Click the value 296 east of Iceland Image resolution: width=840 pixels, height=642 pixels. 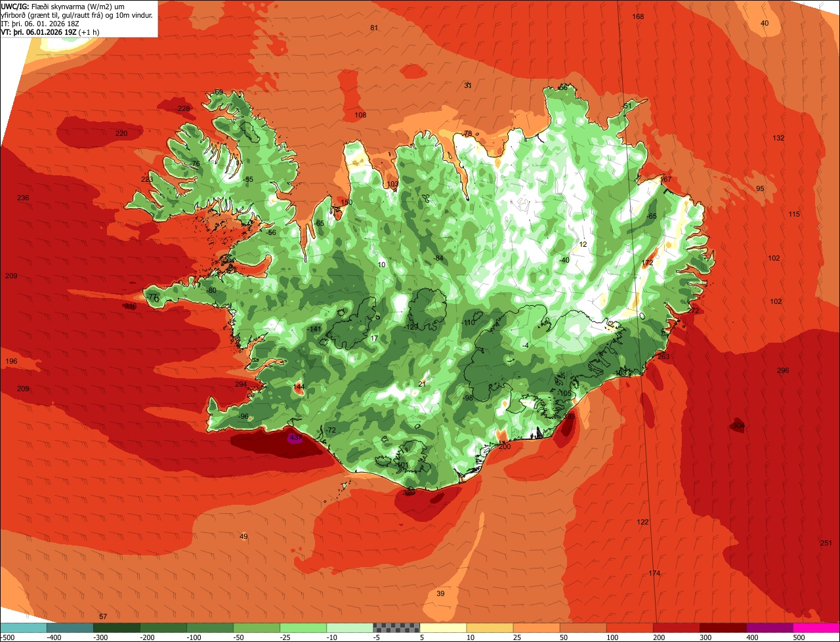coord(783,370)
